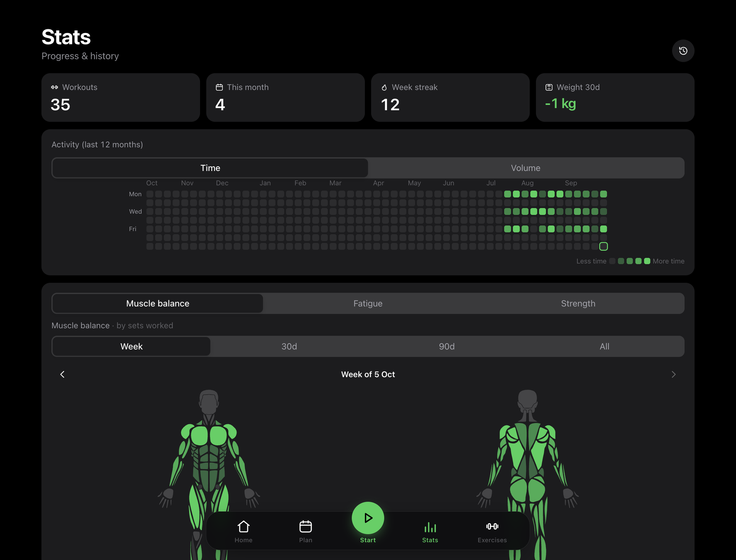
Task: Switch to the Fatigue tab
Action: click(x=368, y=304)
